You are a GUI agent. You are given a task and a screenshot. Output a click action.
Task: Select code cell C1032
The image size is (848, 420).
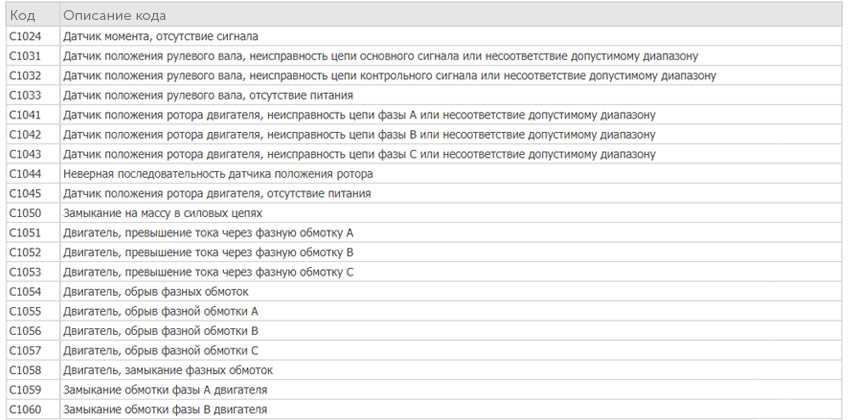click(x=25, y=75)
